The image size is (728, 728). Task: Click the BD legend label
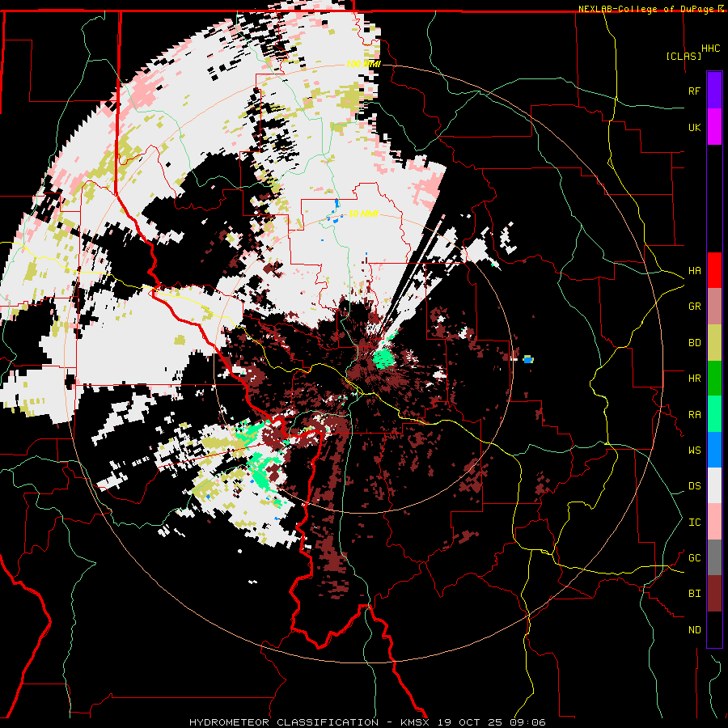(x=694, y=343)
